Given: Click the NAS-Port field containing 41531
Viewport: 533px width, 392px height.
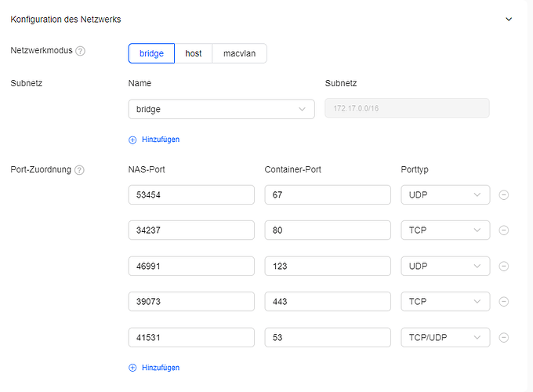Looking at the screenshot, I should [x=191, y=337].
